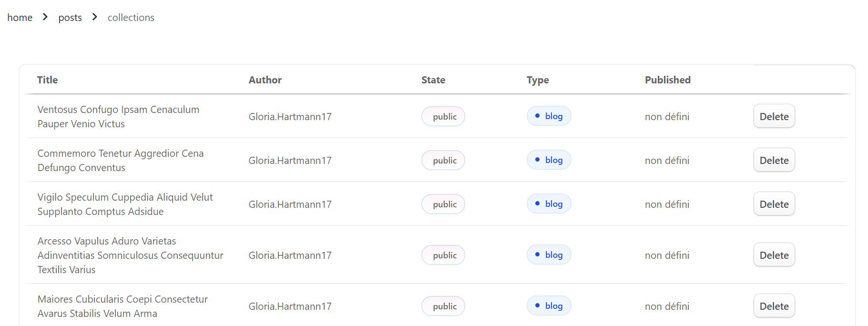This screenshot has width=868, height=326.
Task: Click the blog type badge for Commemoro Tenetur
Action: (x=549, y=160)
